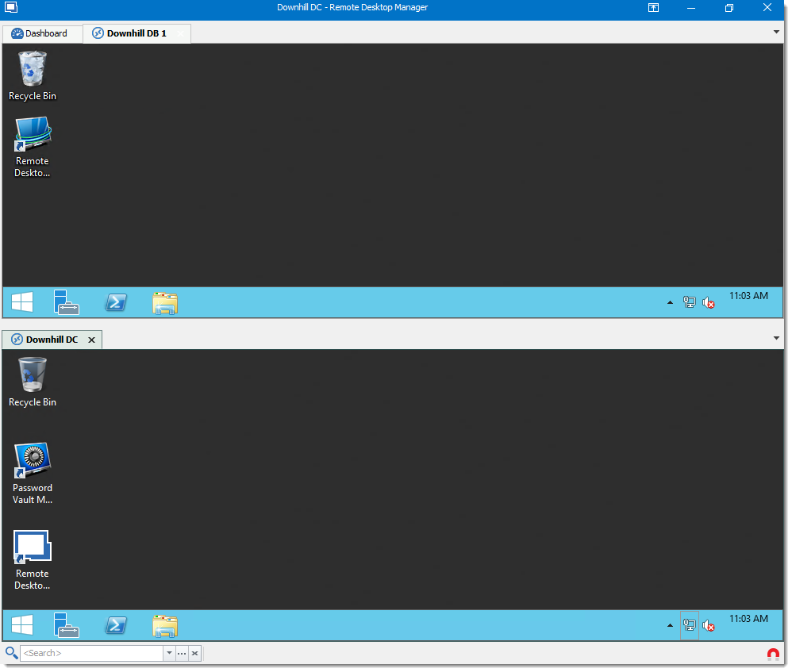This screenshot has width=792, height=672.
Task: Click the Remote Desktop Manager title bar app icon
Action: coord(11,7)
